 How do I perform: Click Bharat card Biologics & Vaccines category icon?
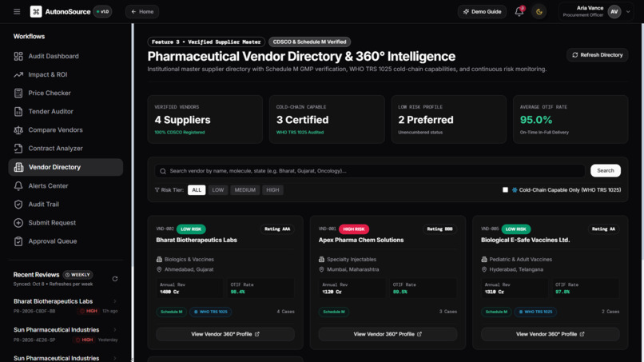point(159,259)
